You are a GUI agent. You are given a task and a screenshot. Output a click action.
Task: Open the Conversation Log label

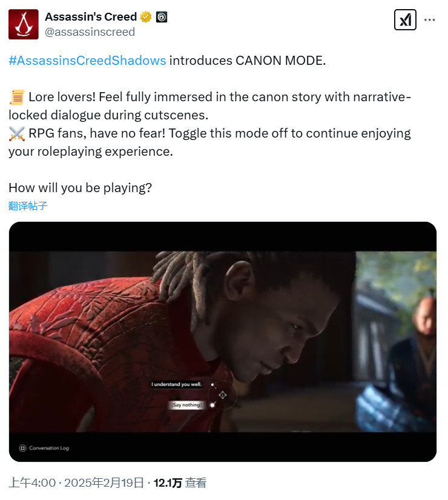(49, 448)
